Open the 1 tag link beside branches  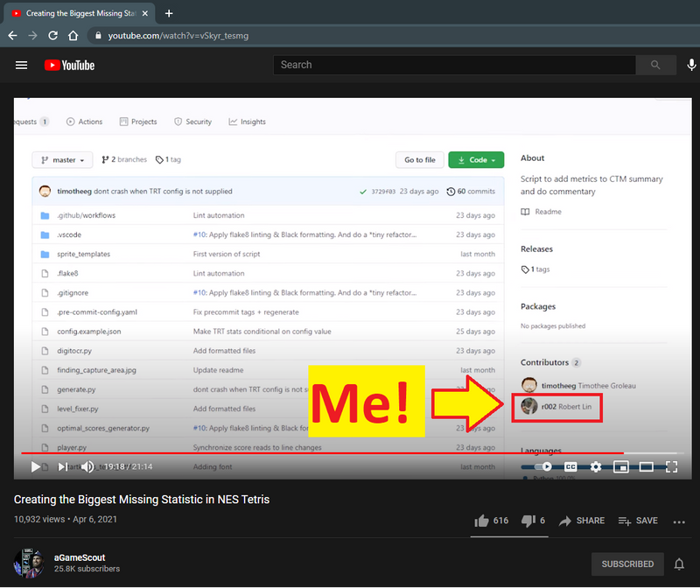[x=168, y=159]
